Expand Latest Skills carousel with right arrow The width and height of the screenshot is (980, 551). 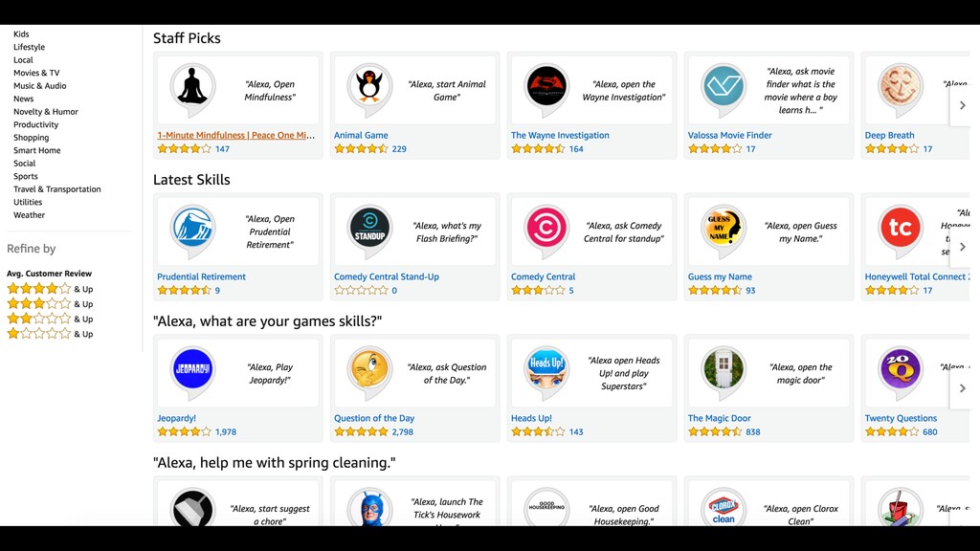pos(962,247)
